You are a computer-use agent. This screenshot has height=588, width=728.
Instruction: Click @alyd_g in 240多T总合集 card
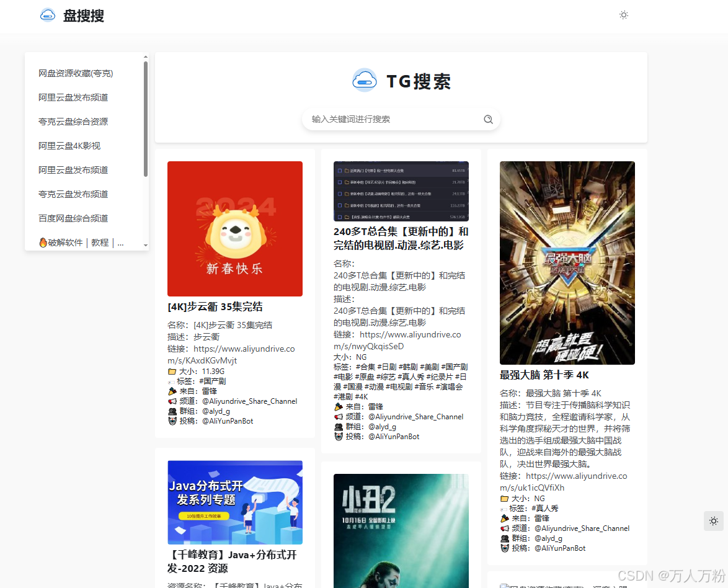pos(383,427)
